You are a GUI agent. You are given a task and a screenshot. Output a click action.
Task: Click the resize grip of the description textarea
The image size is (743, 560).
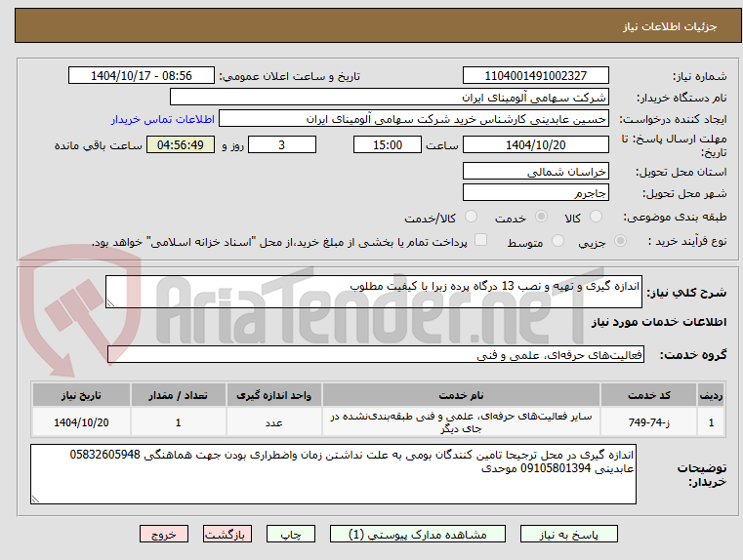pos(110,303)
